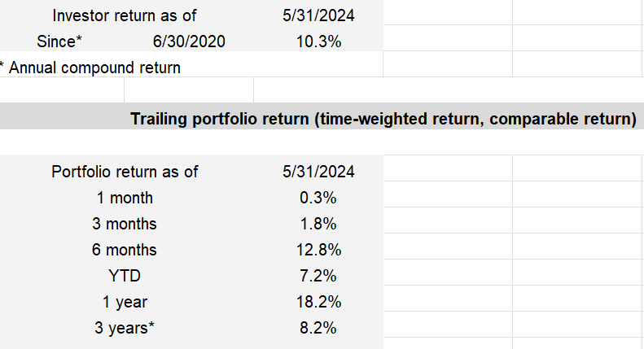Click the "YTD" label cell
The image size is (644, 349).
pos(125,276)
